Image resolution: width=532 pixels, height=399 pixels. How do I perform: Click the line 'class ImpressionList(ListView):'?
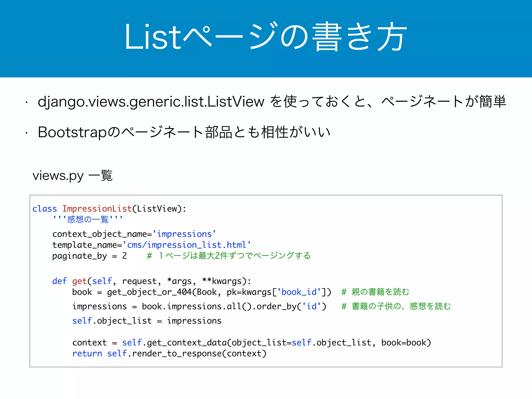[109, 209]
